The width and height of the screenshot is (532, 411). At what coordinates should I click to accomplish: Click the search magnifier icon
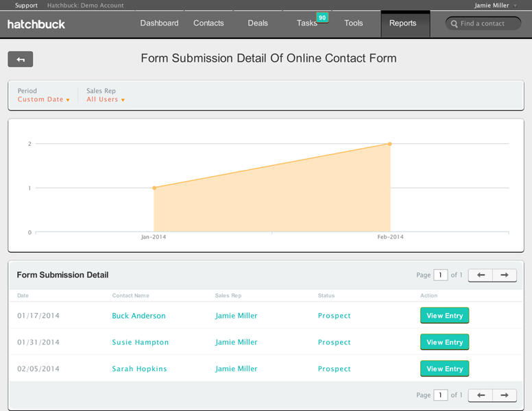(x=454, y=24)
